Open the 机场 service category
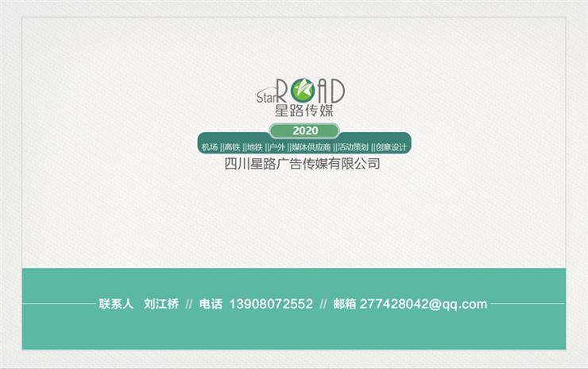Screen dimensions: 588x369 coord(210,147)
